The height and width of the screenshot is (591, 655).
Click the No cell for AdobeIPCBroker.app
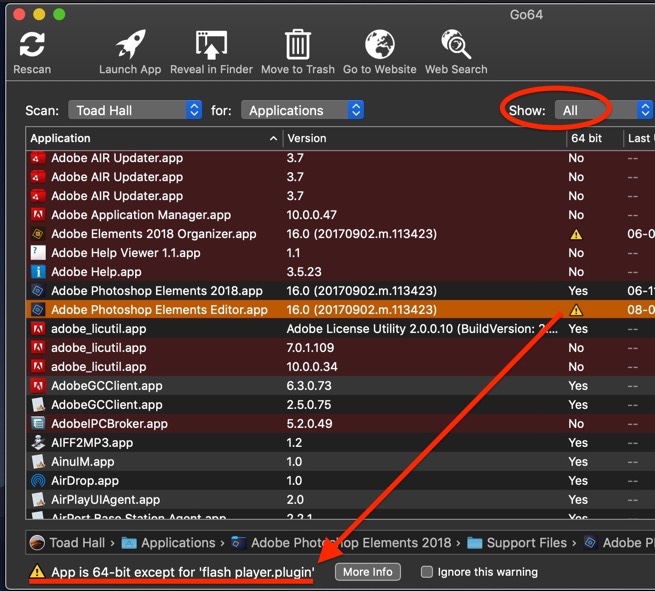(x=576, y=424)
